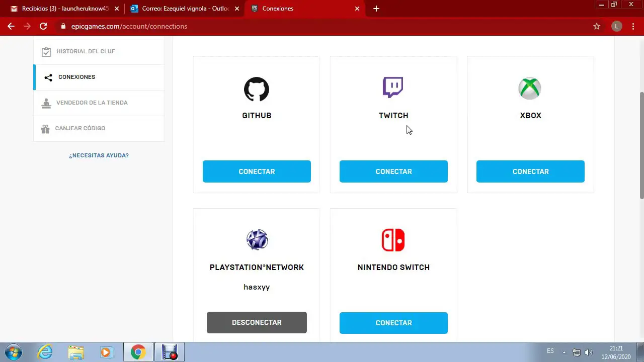Image resolution: width=644 pixels, height=362 pixels.
Task: Click the Chrome icon in the taskbar
Action: point(138,352)
